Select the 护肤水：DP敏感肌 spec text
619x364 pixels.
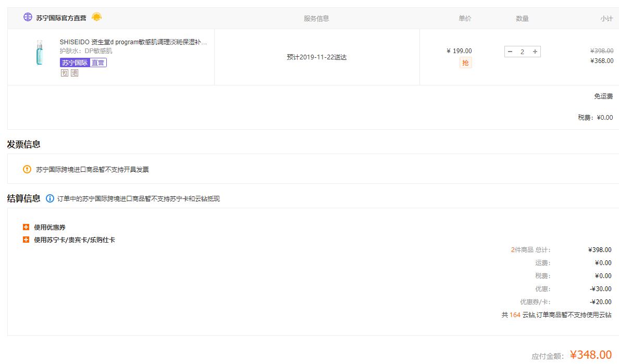point(85,51)
